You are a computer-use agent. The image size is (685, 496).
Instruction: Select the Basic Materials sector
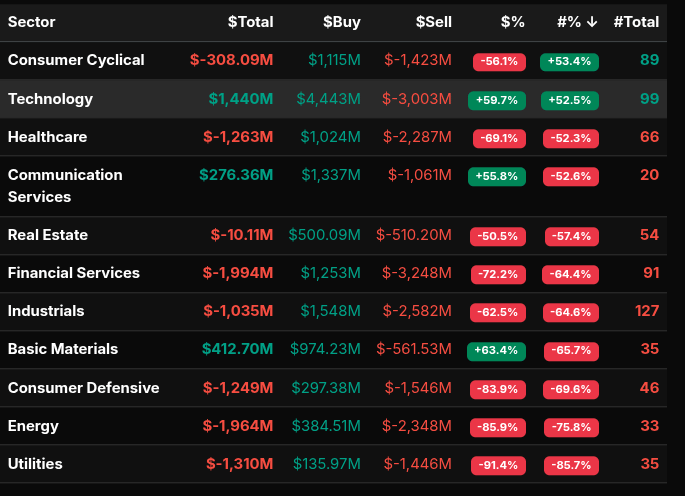[x=63, y=349]
